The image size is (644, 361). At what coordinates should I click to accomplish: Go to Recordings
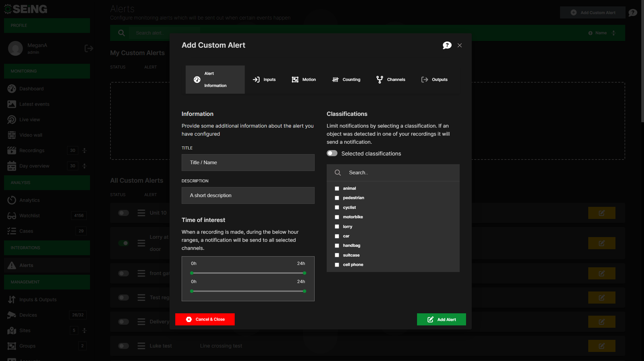tap(33, 150)
